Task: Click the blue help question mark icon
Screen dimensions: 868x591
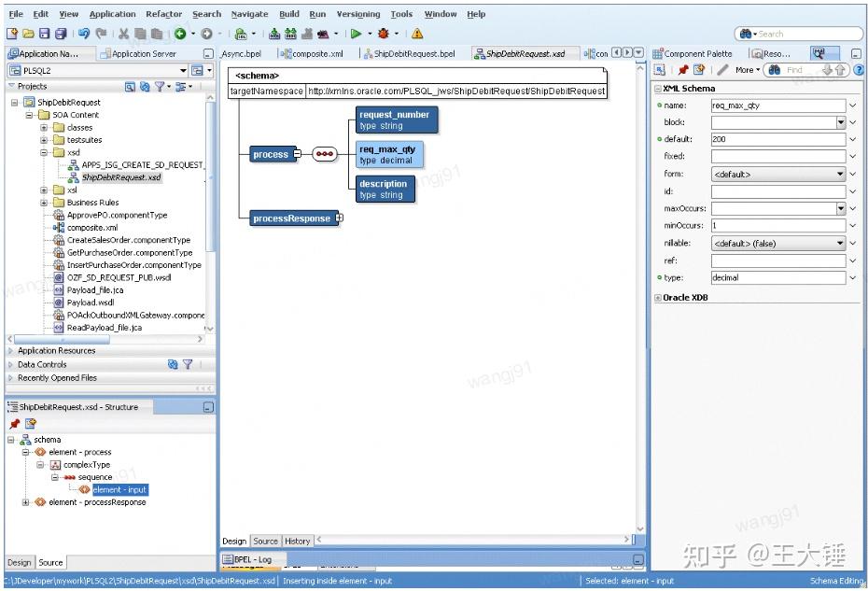Action: [858, 70]
